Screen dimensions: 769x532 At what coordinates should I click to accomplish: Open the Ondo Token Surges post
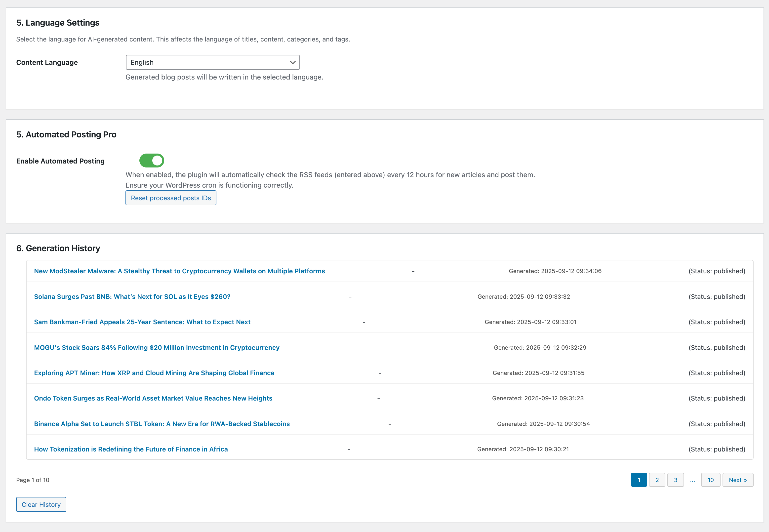coord(153,398)
